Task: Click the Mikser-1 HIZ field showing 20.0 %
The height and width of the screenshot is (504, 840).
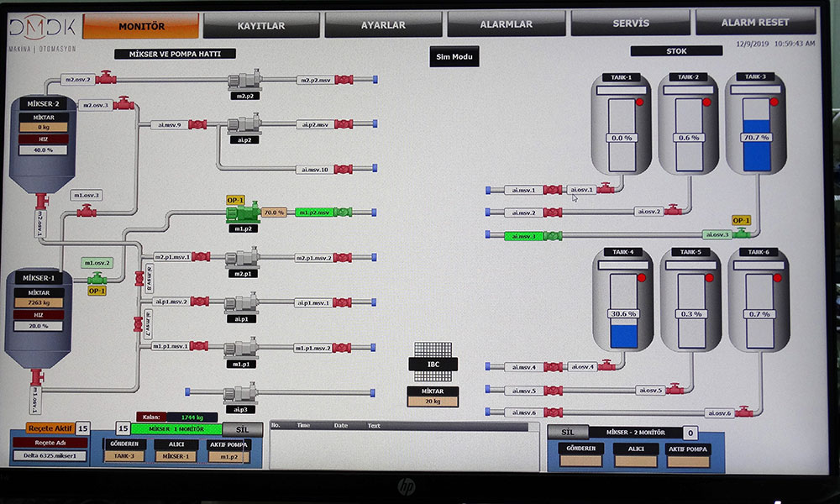Action: 38,326
